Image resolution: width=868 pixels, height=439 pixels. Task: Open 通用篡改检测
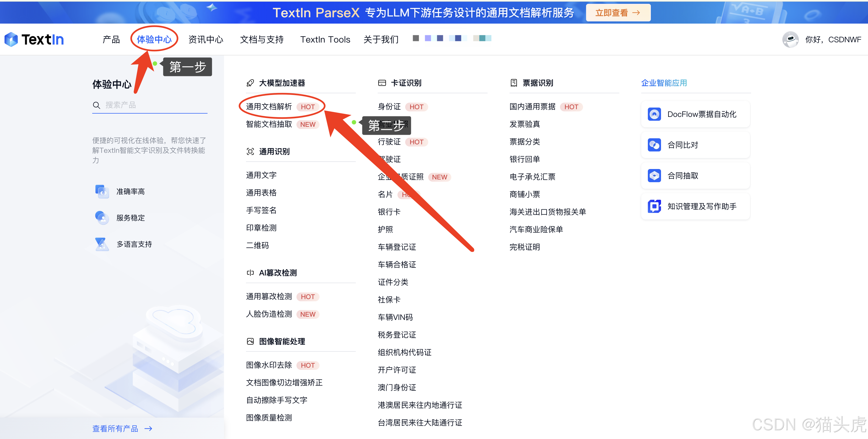(269, 297)
